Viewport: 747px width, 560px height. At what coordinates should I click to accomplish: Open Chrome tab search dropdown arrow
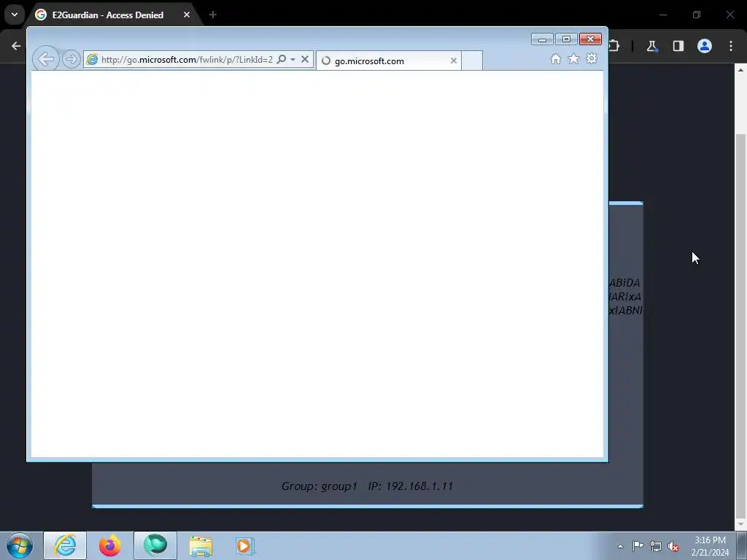tap(15, 15)
